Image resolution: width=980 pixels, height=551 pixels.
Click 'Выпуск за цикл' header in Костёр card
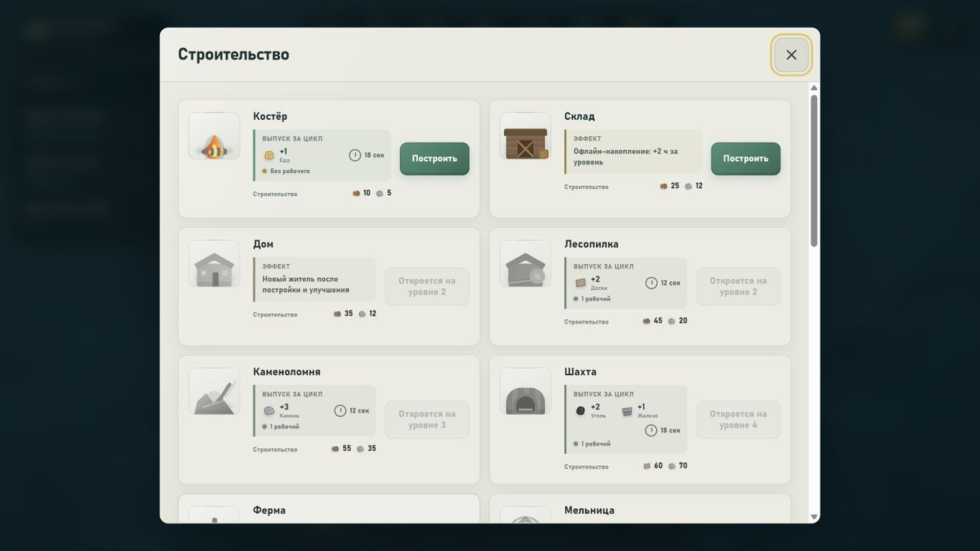click(x=292, y=139)
